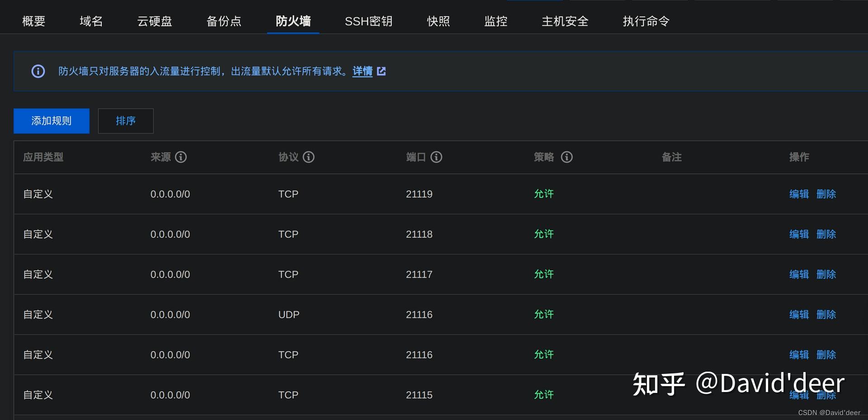This screenshot has width=868, height=420.
Task: Click the 操作 column header
Action: 799,157
